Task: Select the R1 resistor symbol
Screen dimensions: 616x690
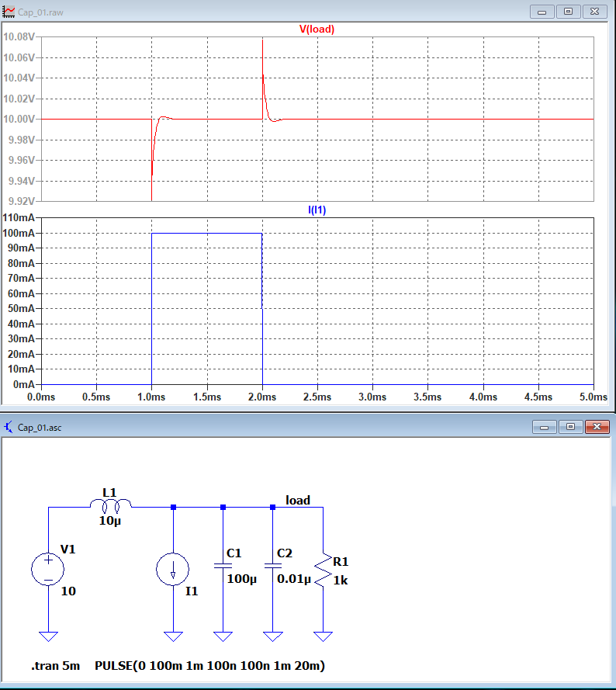Action: 322,569
